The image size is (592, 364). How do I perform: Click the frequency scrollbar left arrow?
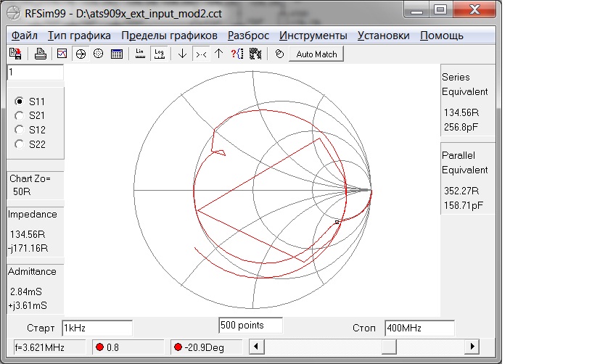pos(256,347)
